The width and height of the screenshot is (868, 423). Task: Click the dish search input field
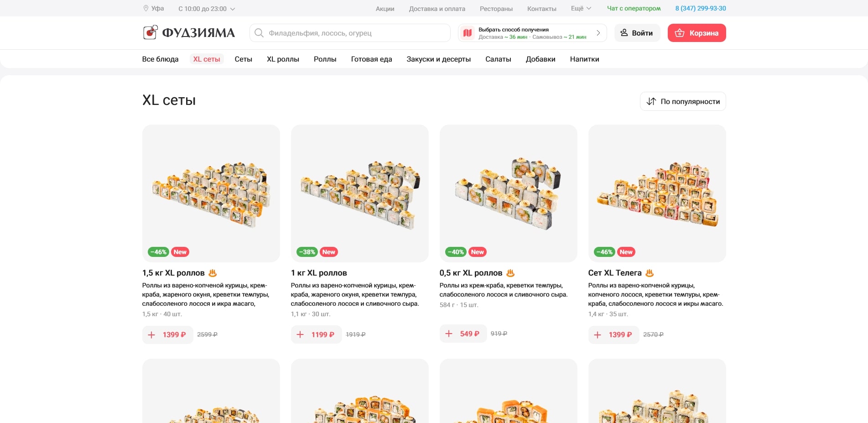pyautogui.click(x=356, y=33)
